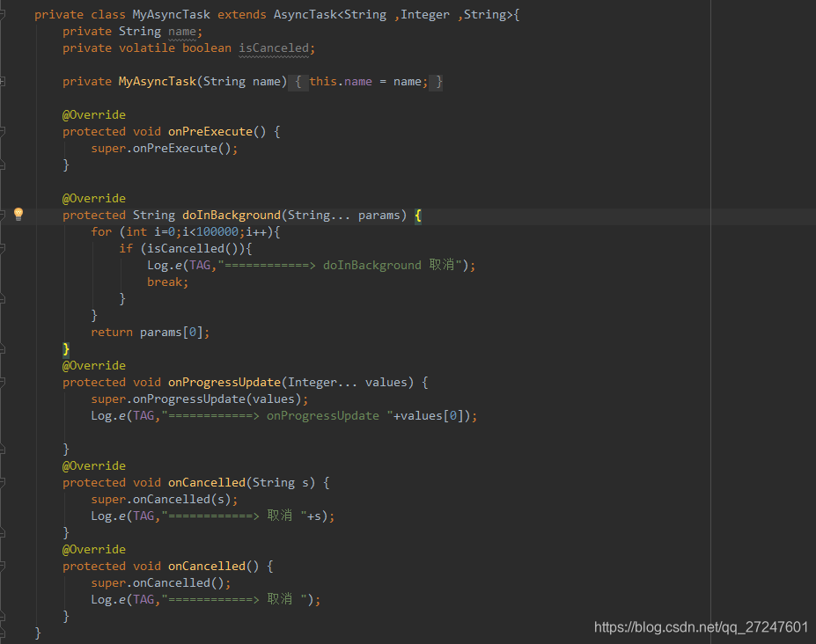Click the number 100000 in the for loop

click(217, 232)
